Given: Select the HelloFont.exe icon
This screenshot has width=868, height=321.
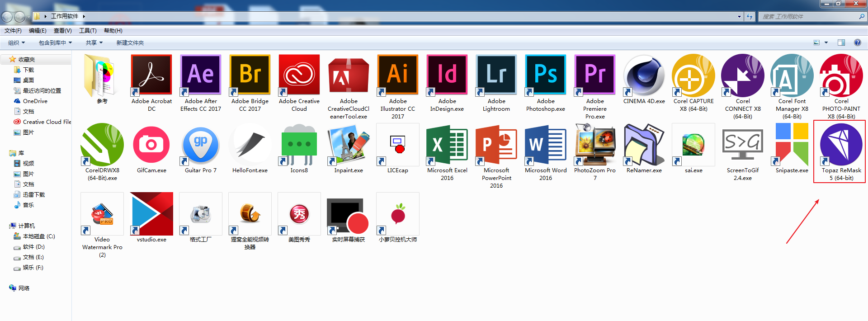Looking at the screenshot, I should pos(250,144).
